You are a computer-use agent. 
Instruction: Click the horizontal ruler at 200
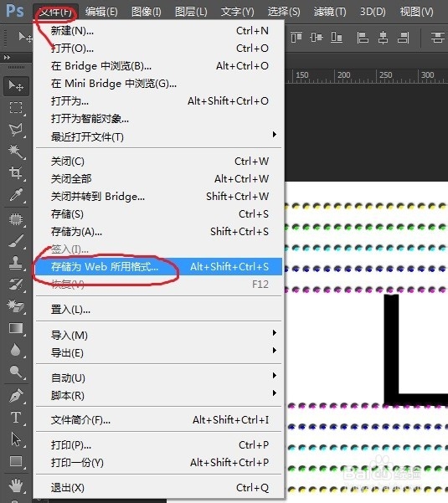[x=343, y=75]
